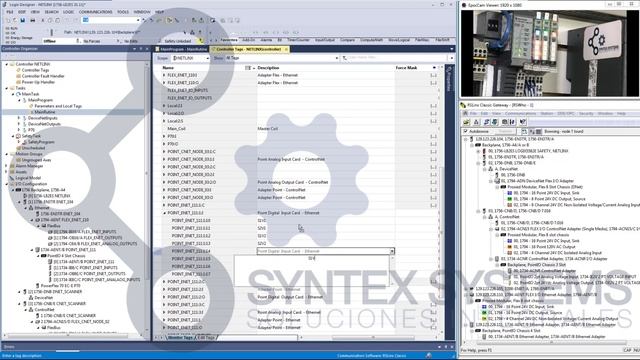The width and height of the screenshot is (640, 360).
Task: Collapse A, DeviceNet node in RSLinx tree
Action: pyautogui.click(x=484, y=169)
